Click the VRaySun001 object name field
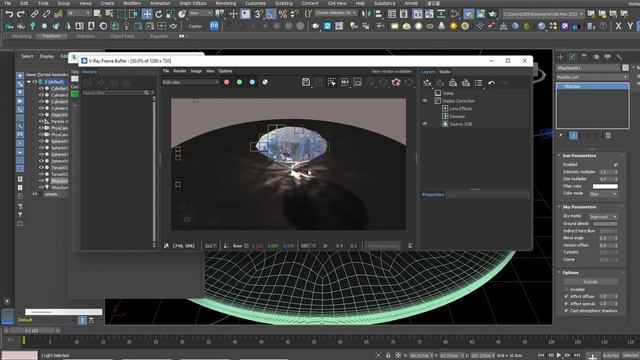Screen dimensions: 640x360 [x=588, y=68]
